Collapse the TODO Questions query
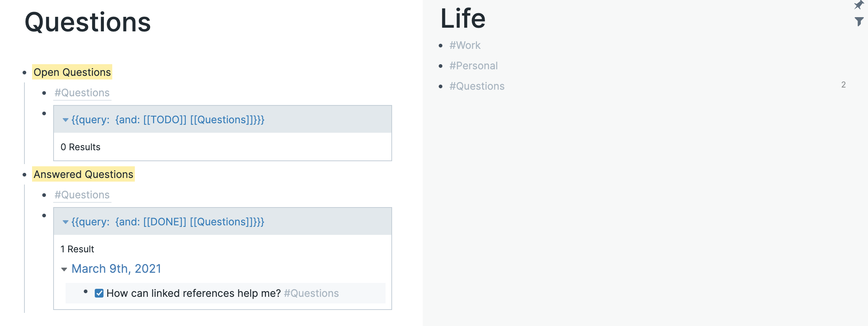 click(65, 120)
